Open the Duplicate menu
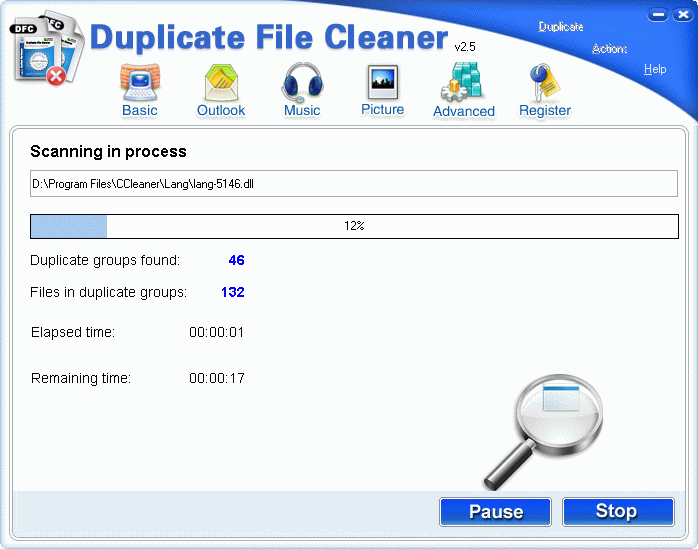Screen dimensions: 698x549 click(x=561, y=27)
